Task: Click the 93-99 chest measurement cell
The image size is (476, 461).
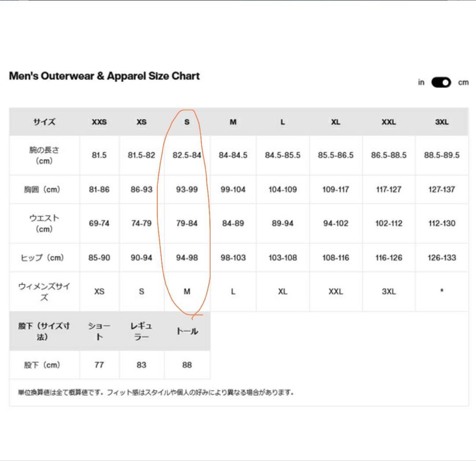Action: (187, 190)
